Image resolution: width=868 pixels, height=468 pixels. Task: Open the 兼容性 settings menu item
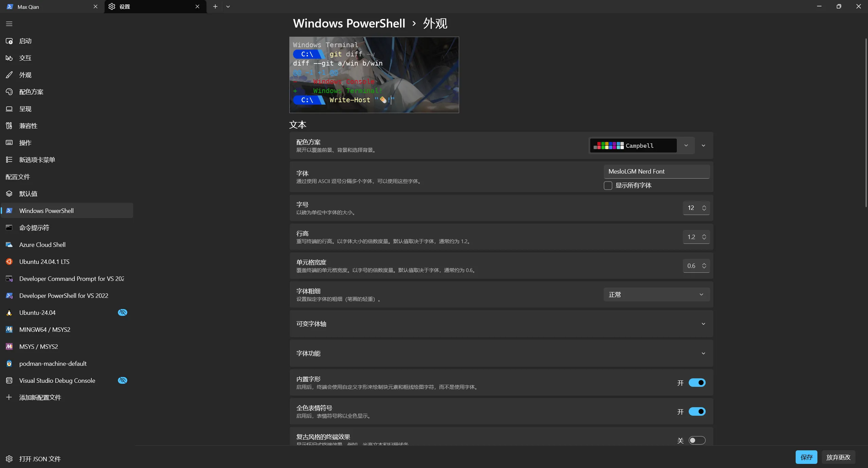[x=28, y=126]
